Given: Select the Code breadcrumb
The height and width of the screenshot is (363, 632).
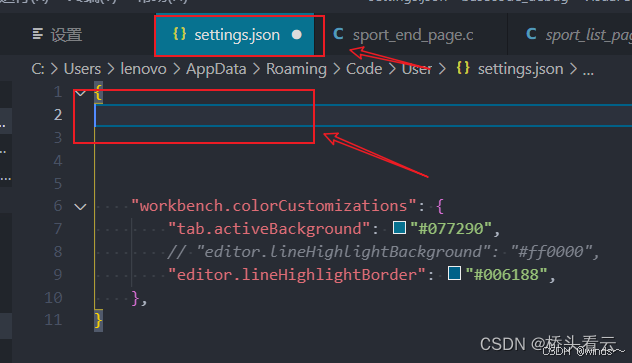Looking at the screenshot, I should pos(364,69).
